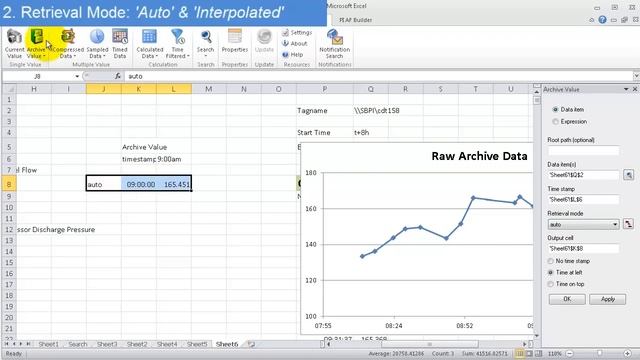Select column M header
This screenshot has height=360, width=640.
(209, 89)
